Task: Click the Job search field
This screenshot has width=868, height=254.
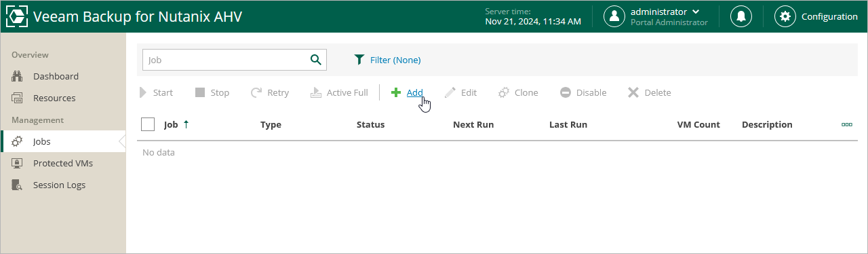Action: click(x=225, y=60)
